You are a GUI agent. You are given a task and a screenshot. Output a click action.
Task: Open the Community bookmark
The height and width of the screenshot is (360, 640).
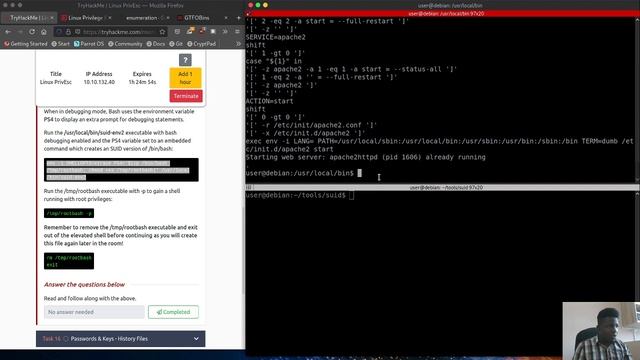[x=125, y=44]
